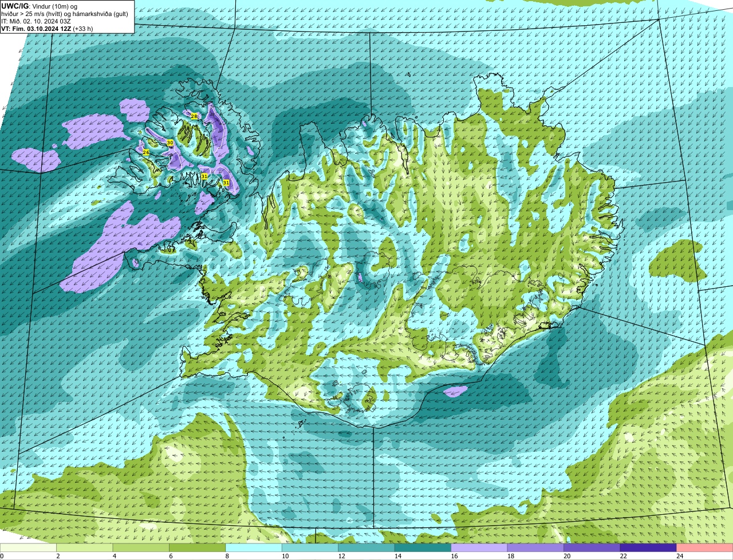This screenshot has height=560, width=733.
Task: Pick the 4–6 m/s green legend swatch
Action: 142,547
